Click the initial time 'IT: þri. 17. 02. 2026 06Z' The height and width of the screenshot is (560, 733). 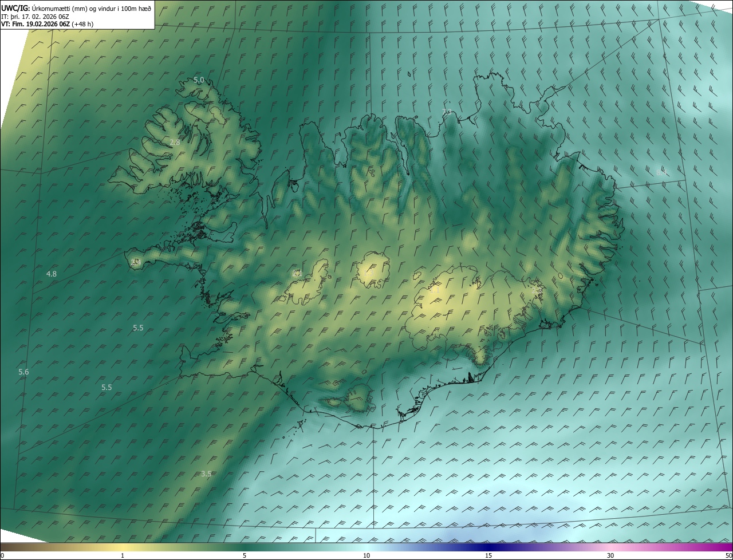(36, 17)
